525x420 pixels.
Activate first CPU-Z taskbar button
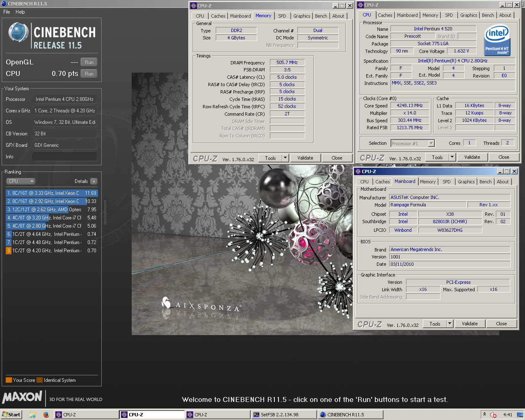(86, 415)
